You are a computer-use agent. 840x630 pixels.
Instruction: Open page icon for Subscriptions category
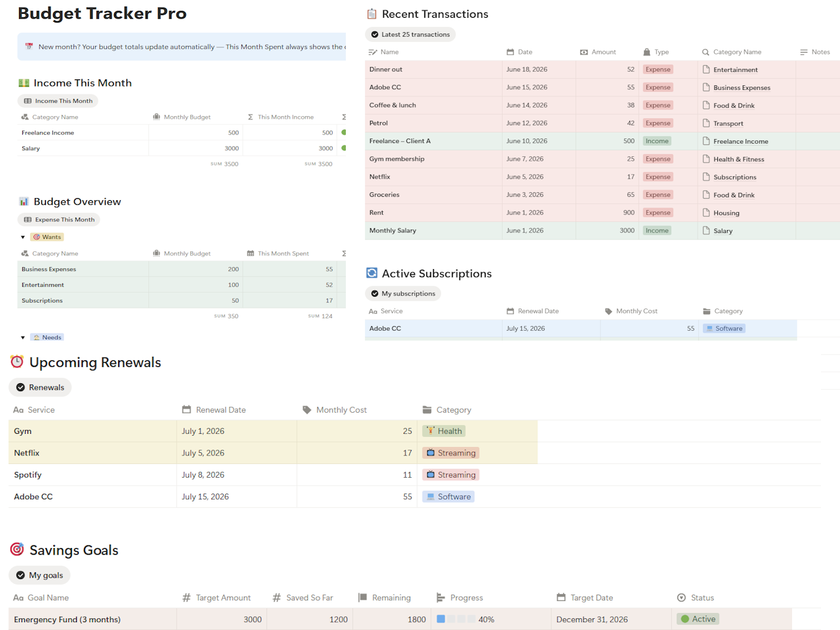706,177
